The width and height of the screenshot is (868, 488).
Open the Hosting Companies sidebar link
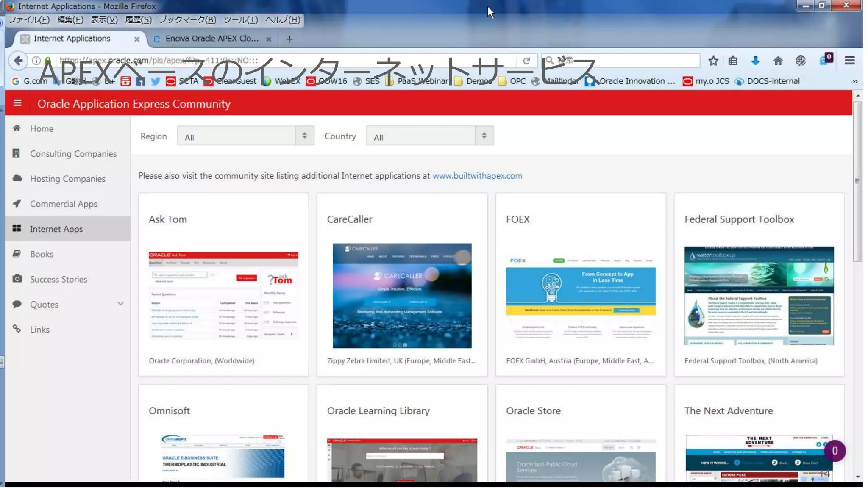coord(67,178)
